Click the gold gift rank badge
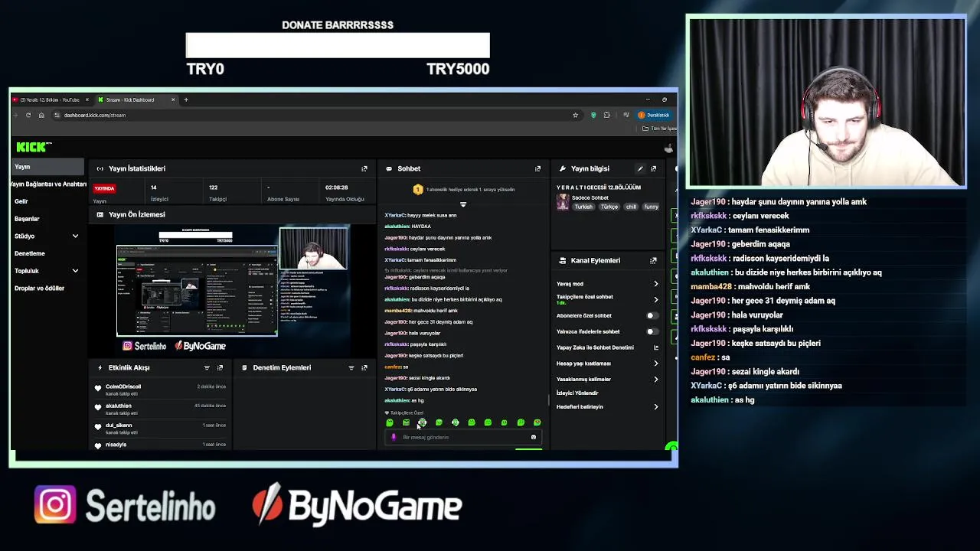The width and height of the screenshot is (980, 551). (x=418, y=189)
